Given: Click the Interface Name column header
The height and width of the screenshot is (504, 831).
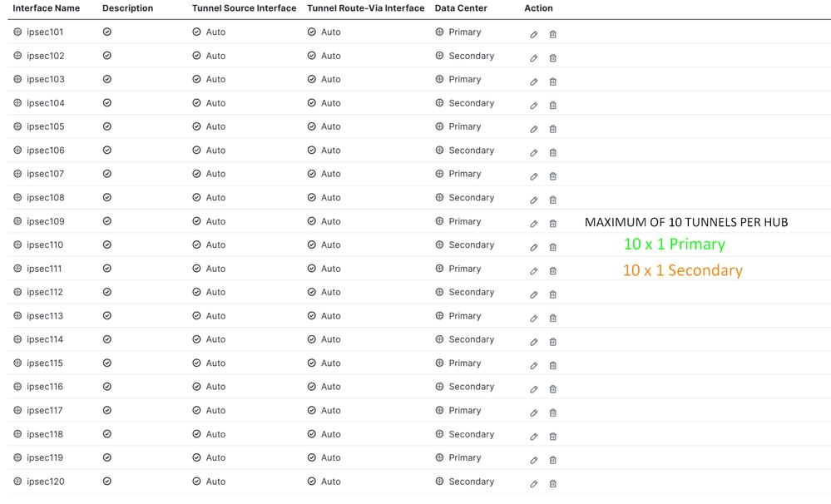Looking at the screenshot, I should point(46,8).
